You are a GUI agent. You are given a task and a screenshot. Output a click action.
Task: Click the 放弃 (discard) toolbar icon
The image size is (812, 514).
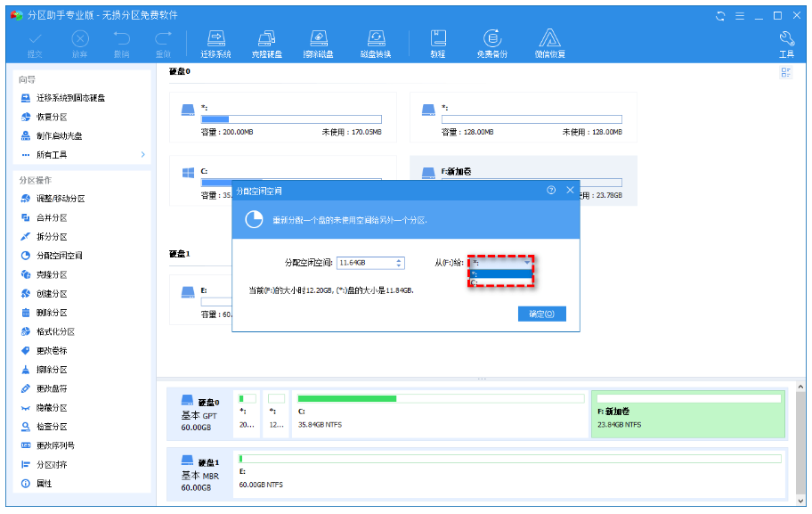point(80,45)
